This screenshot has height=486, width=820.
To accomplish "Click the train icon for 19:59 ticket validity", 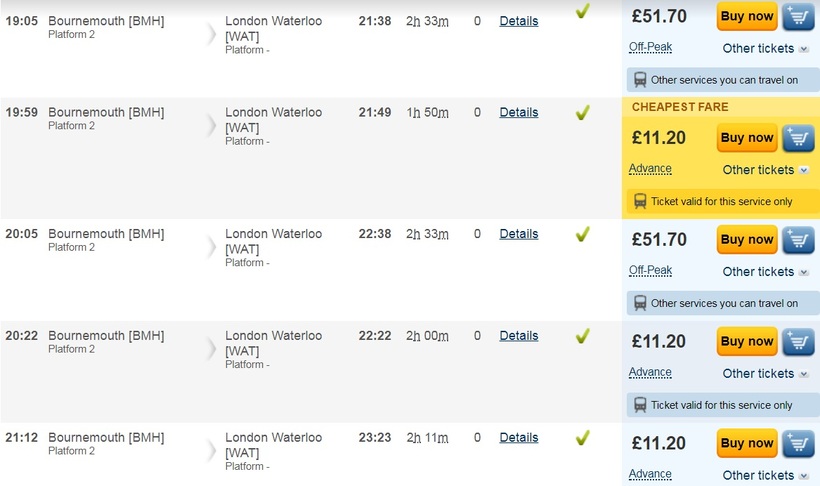I will point(640,201).
